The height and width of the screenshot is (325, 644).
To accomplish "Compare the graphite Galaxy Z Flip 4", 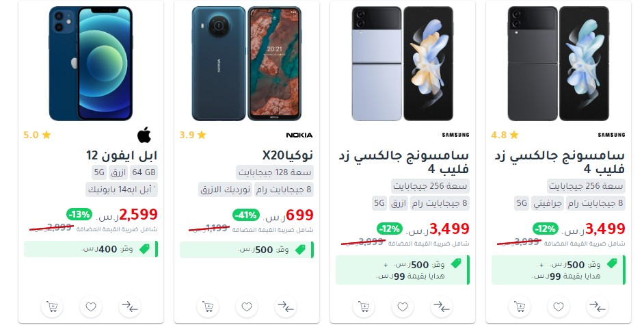I will (x=598, y=307).
